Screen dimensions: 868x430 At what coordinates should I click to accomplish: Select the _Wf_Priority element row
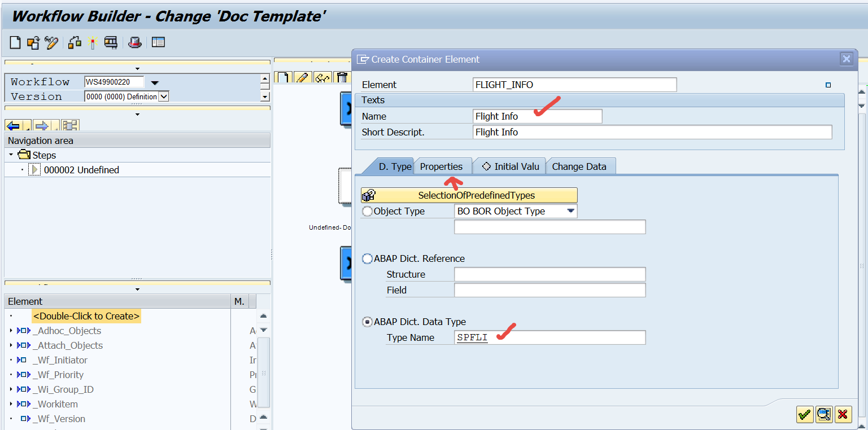click(58, 375)
